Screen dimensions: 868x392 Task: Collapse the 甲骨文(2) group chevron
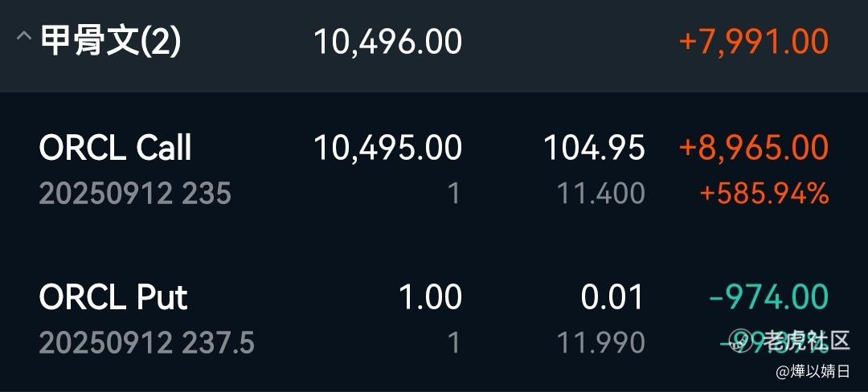click(x=23, y=37)
